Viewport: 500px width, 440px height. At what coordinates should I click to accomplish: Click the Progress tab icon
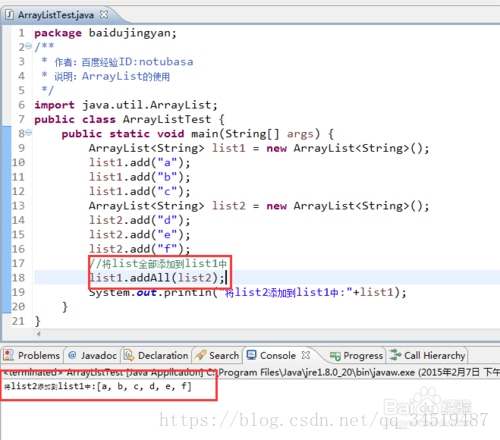coord(335,356)
